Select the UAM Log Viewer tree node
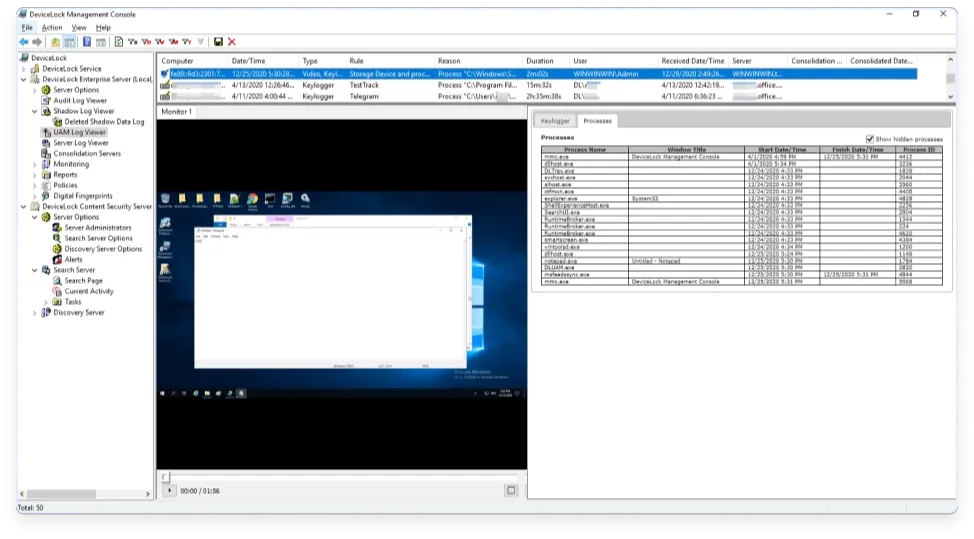Screen dimensions: 974x539 80,132
